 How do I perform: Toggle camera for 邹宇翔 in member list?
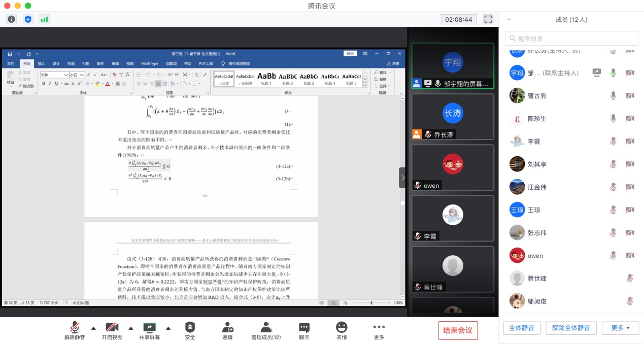[630, 73]
